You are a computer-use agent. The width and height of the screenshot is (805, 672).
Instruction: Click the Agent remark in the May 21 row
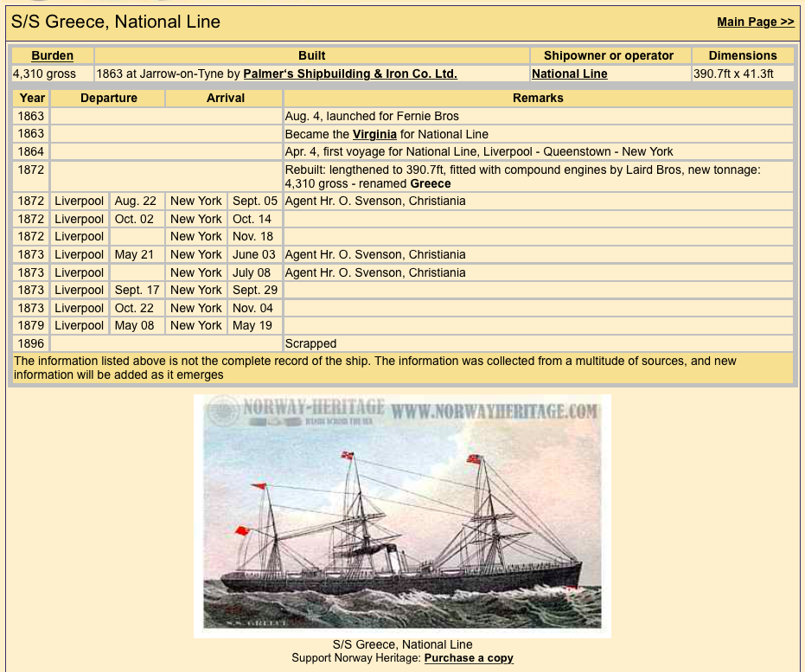(x=375, y=254)
